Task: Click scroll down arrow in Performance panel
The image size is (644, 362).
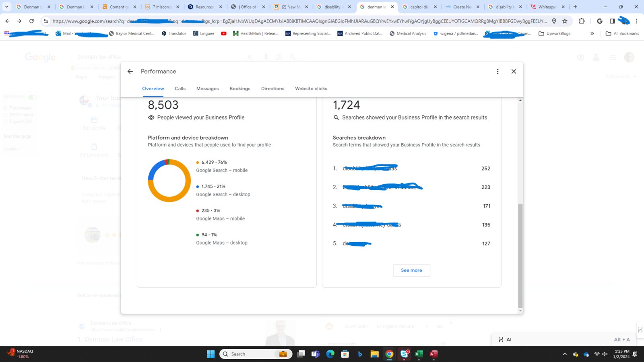Action: 520,311
